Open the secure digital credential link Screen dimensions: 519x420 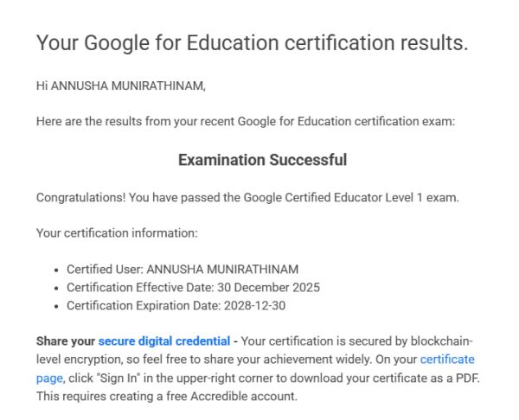[164, 341]
